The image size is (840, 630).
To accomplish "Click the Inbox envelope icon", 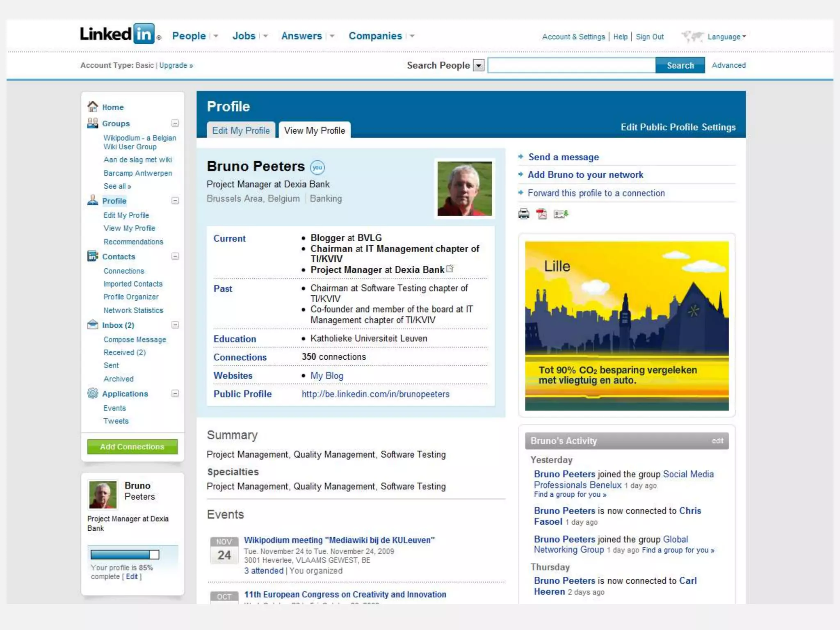I will pos(93,325).
